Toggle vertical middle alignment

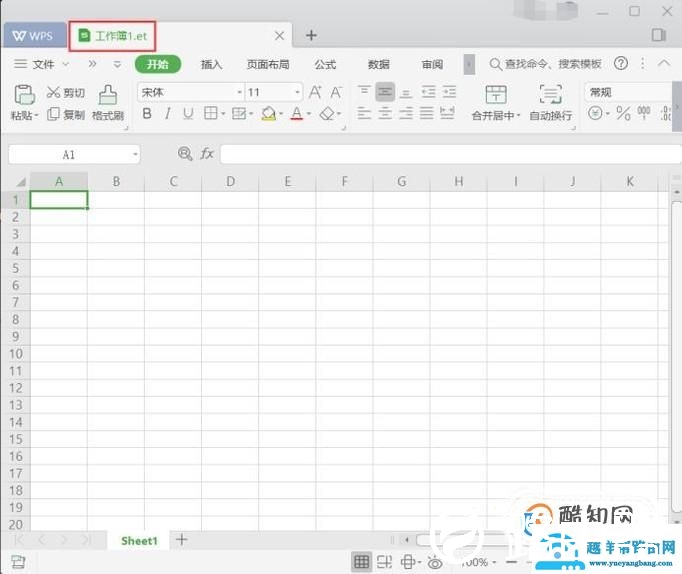385,92
